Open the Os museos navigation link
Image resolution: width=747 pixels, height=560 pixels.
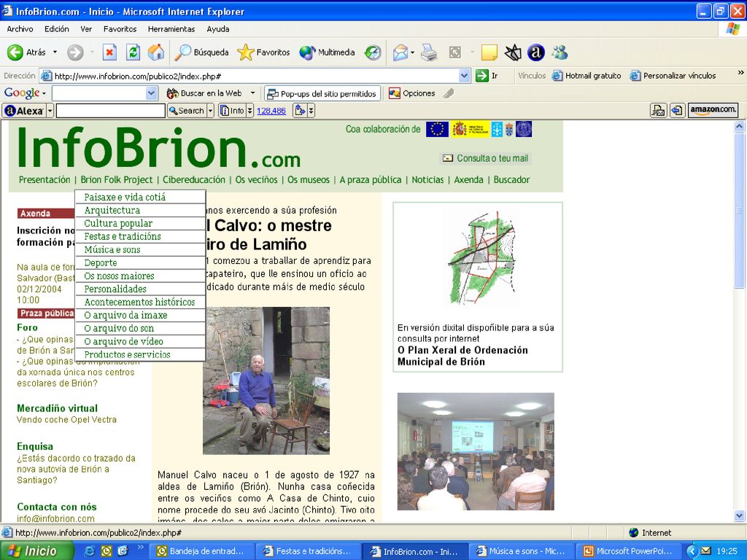[x=309, y=179]
